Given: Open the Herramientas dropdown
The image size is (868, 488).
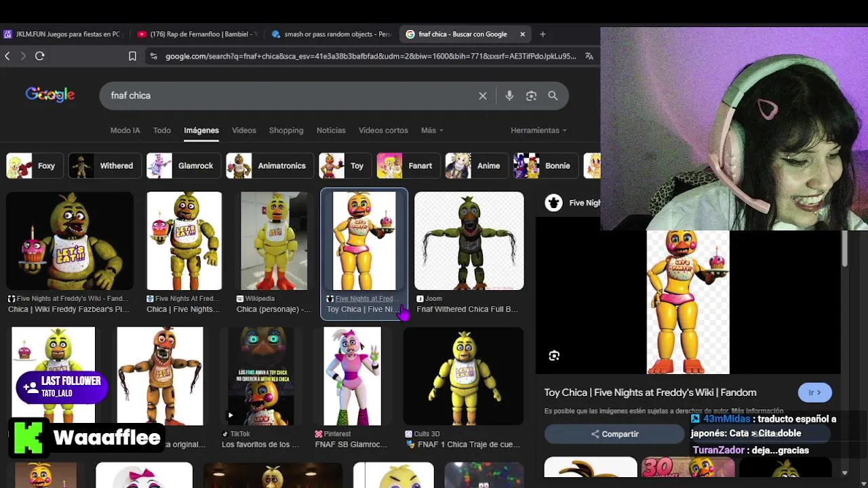Looking at the screenshot, I should (538, 130).
